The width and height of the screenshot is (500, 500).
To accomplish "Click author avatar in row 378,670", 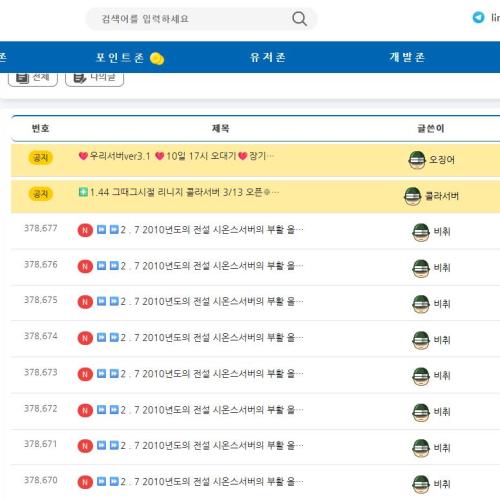I will (421, 484).
